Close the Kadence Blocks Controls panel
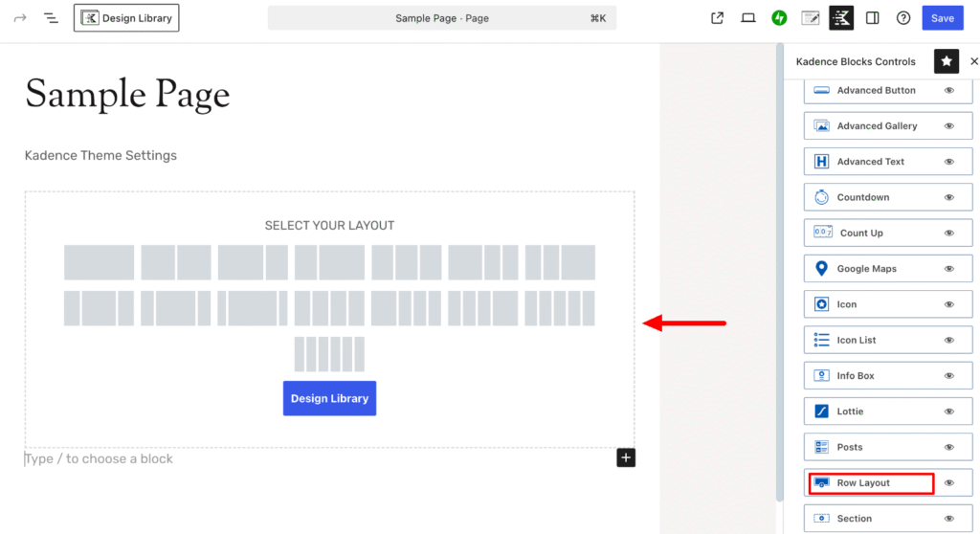The width and height of the screenshot is (980, 534). (973, 61)
